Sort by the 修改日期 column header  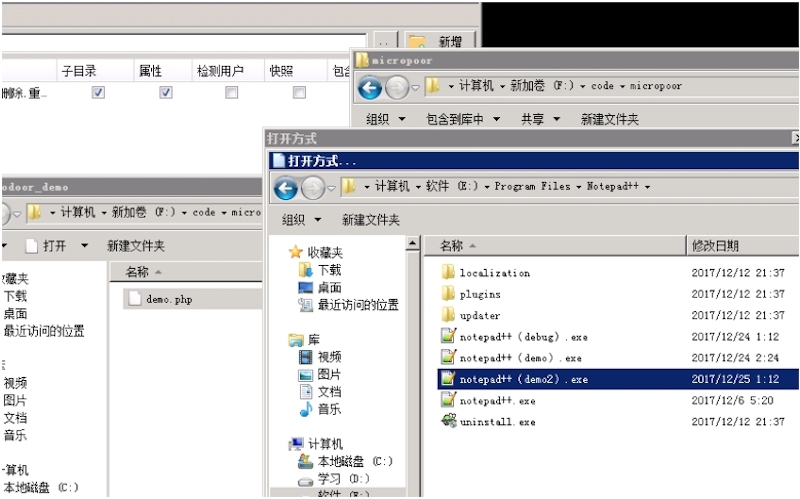pos(743,246)
